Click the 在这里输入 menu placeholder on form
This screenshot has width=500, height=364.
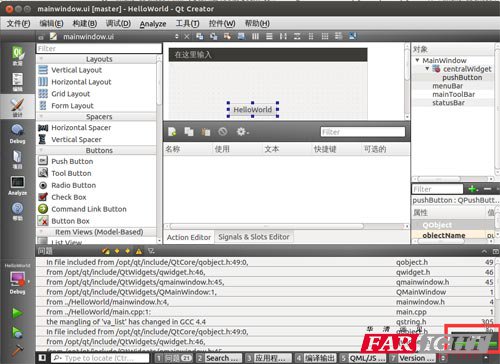pos(193,55)
